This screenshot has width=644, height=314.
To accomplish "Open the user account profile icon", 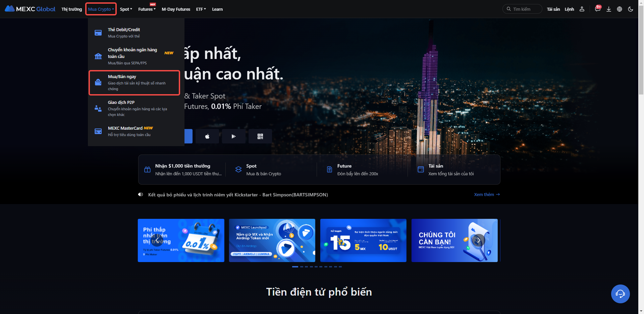I will coord(582,9).
